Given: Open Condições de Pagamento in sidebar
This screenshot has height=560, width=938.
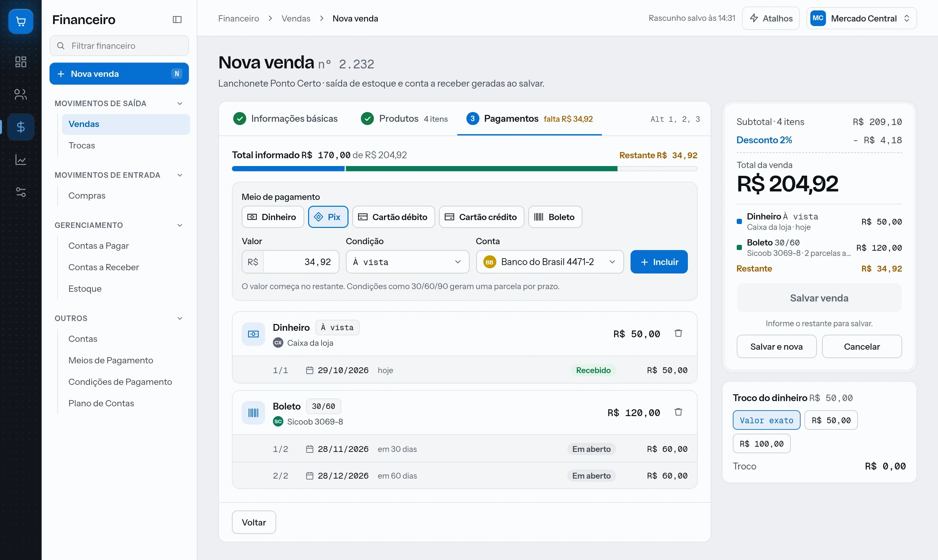Looking at the screenshot, I should pos(126,382).
